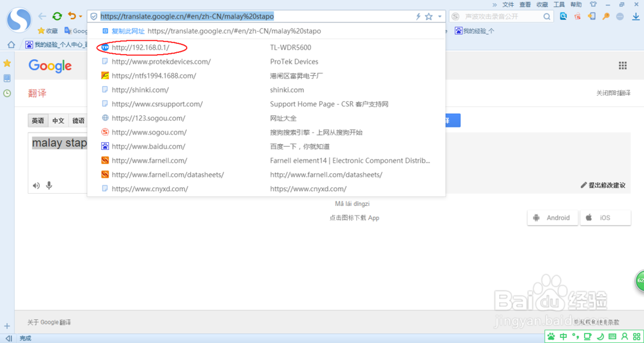644x343 pixels.
Task: Click the shirt skin icon in title bar
Action: (593, 5)
